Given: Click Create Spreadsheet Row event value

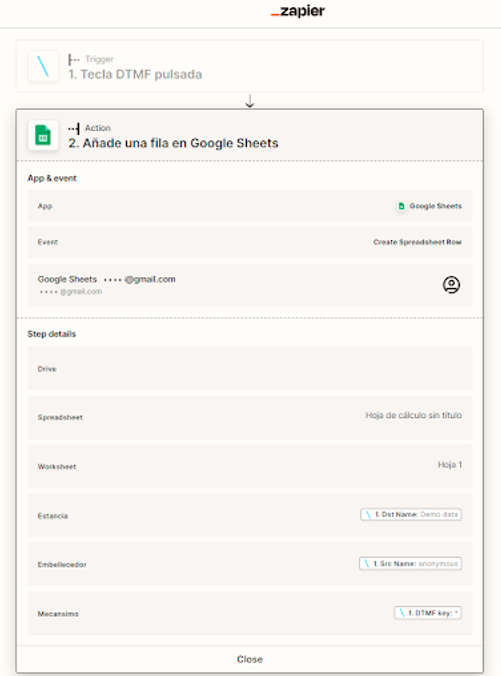Looking at the screenshot, I should tap(417, 242).
